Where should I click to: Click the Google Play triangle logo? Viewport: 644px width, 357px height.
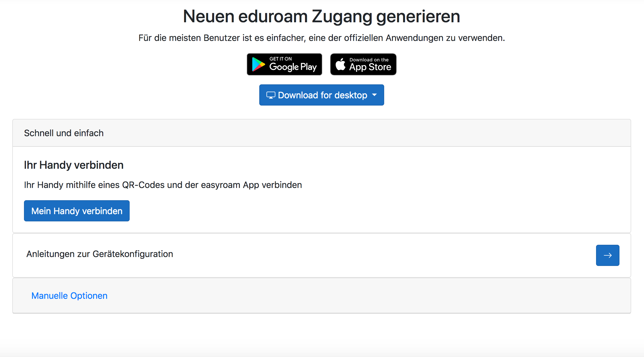pos(258,64)
